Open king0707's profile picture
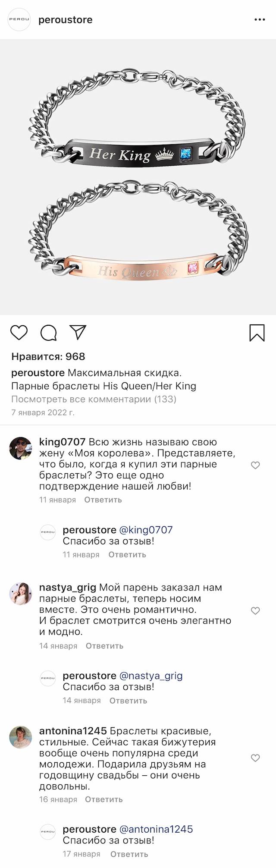The image size is (276, 868). click(20, 448)
